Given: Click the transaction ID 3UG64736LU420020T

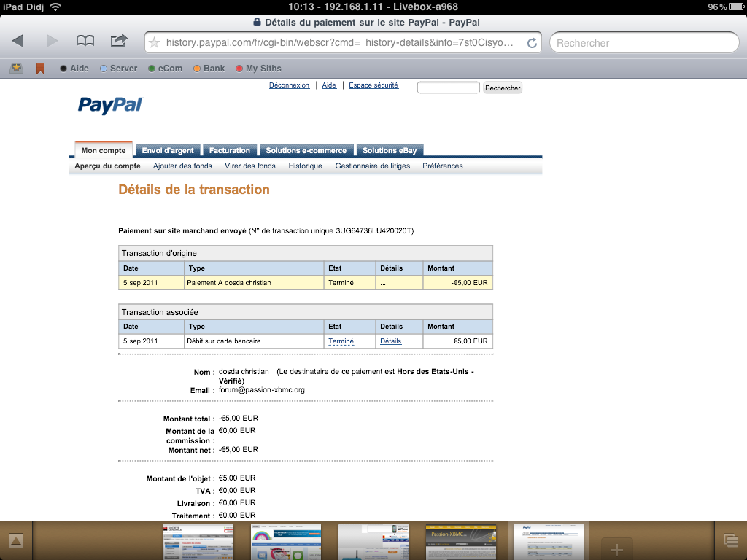Looking at the screenshot, I should [x=373, y=231].
